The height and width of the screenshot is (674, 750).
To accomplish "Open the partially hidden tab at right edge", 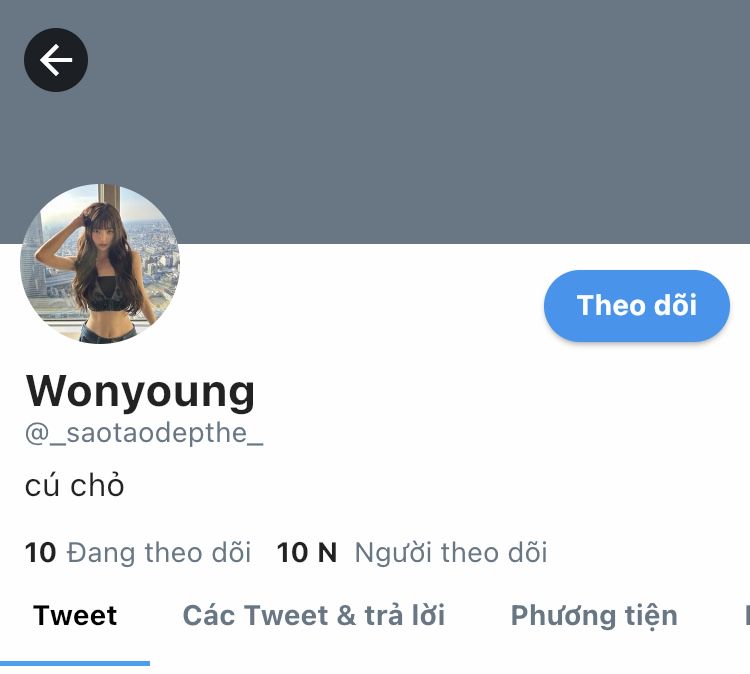I will [747, 616].
